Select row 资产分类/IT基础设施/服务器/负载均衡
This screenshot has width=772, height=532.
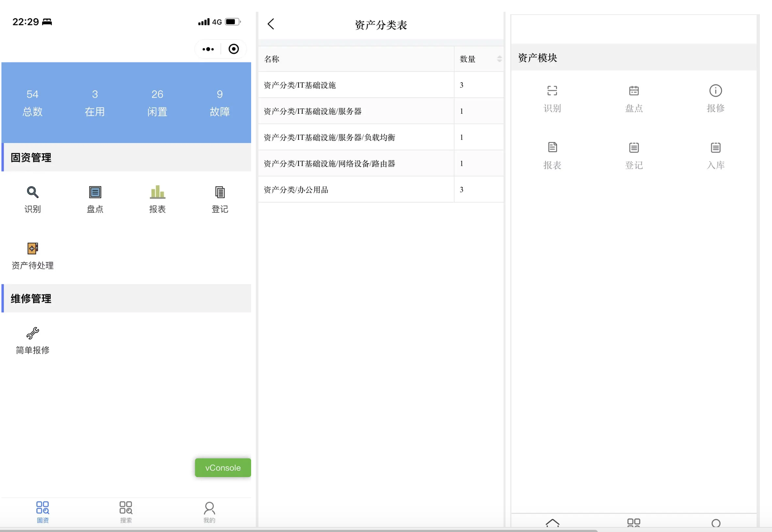point(381,137)
